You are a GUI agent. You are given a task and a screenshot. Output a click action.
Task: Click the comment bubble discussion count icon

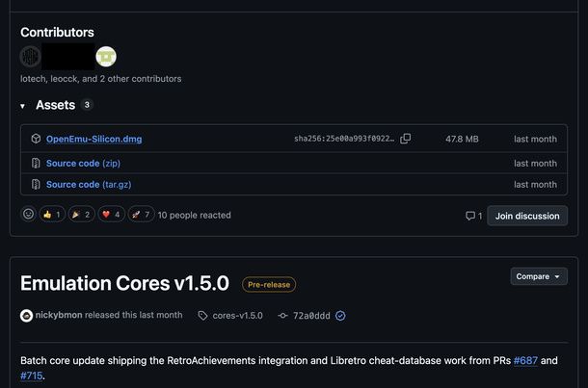469,216
